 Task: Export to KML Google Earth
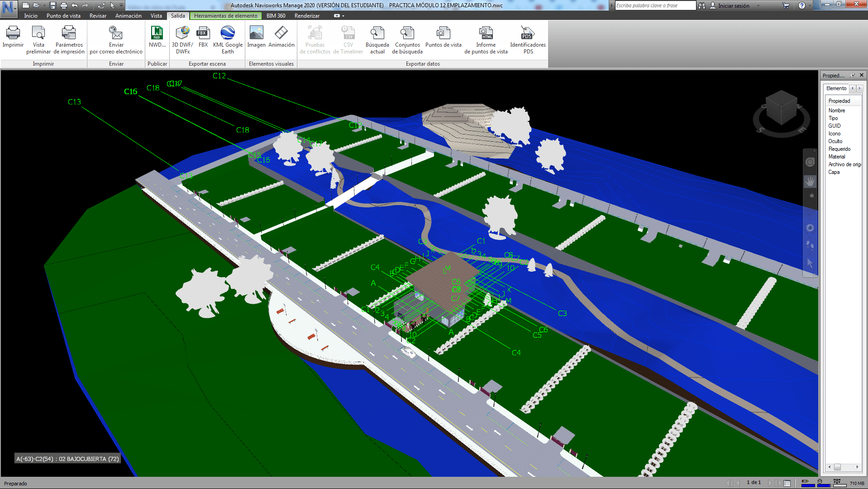coord(228,40)
